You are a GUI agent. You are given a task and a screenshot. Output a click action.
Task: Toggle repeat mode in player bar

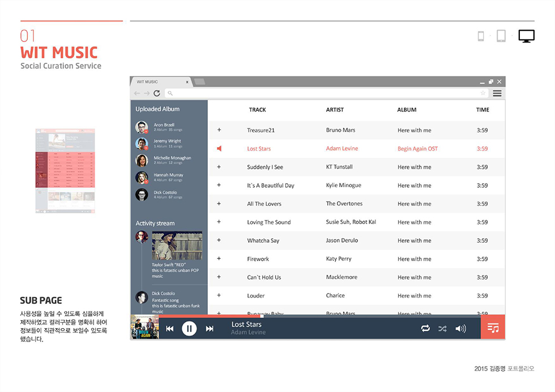tap(425, 329)
